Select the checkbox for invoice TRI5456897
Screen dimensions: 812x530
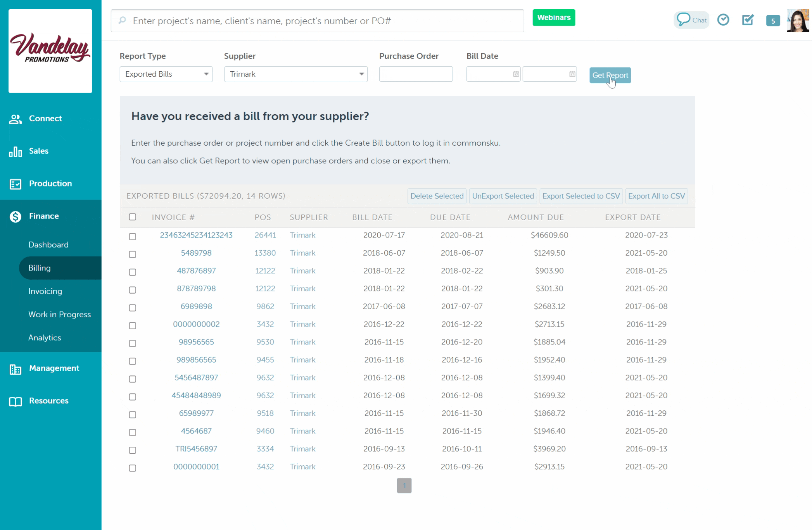[x=133, y=450]
